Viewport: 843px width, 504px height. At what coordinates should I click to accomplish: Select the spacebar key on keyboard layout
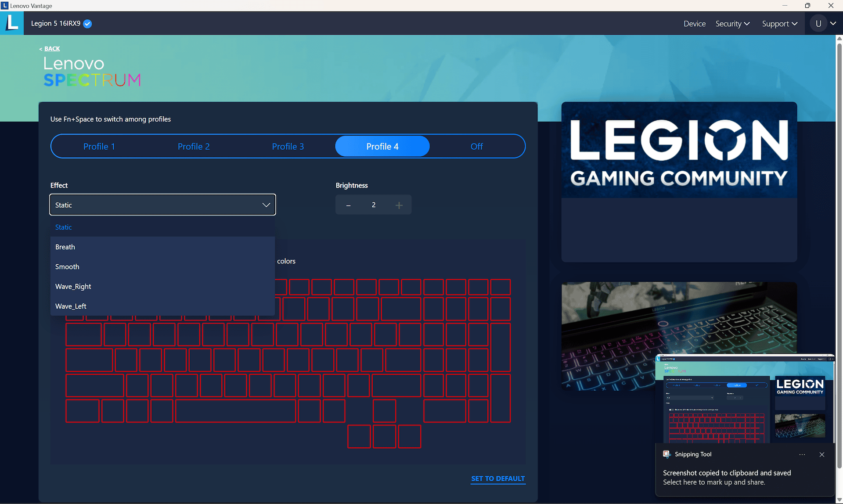pyautogui.click(x=235, y=411)
